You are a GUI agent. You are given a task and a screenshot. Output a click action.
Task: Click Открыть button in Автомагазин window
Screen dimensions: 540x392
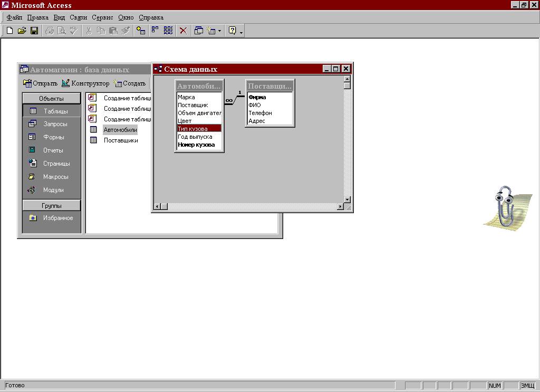coord(40,83)
